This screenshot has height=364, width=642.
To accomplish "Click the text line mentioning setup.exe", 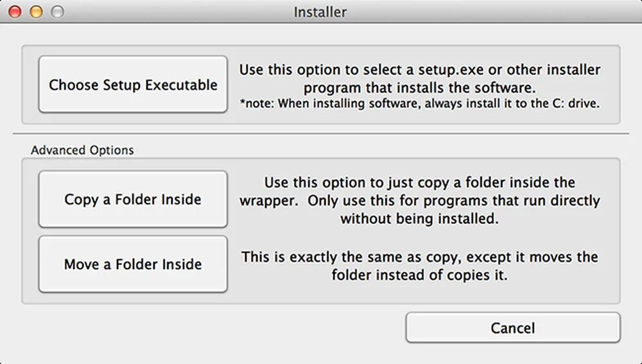I will (x=420, y=69).
